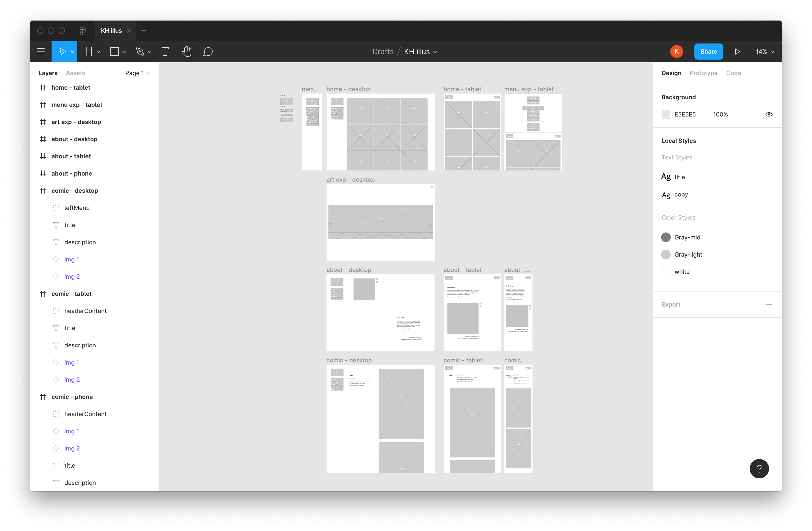Image resolution: width=812 pixels, height=531 pixels.
Task: Click the Gray-mid color style swatch
Action: (x=666, y=237)
